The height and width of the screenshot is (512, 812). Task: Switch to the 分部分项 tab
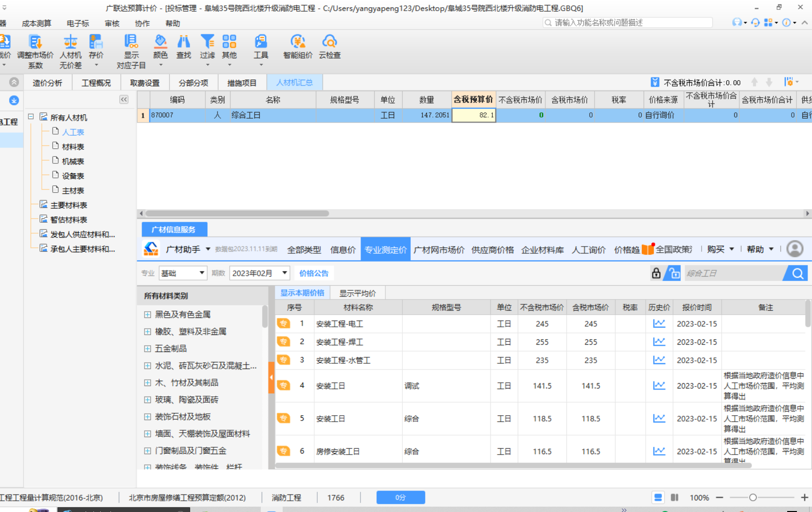[193, 83]
